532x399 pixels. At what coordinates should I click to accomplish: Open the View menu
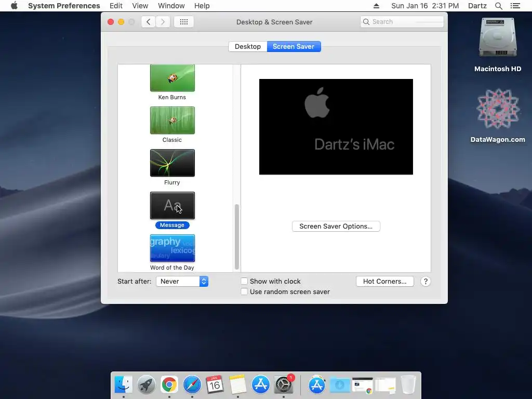[x=140, y=6]
